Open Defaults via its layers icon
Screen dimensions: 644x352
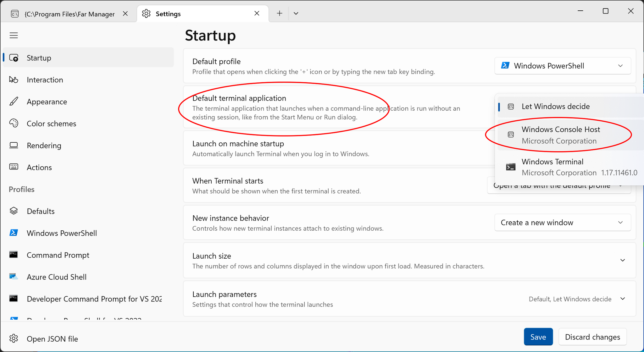14,211
